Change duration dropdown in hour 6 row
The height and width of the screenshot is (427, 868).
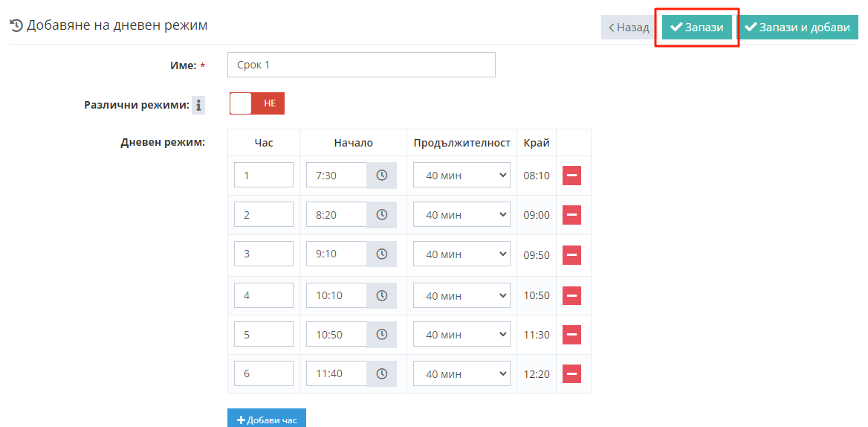461,373
